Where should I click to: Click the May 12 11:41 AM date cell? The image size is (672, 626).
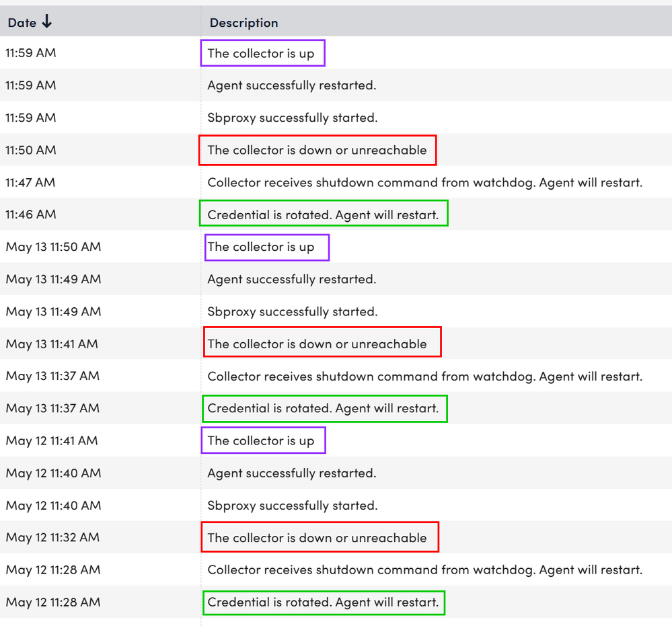point(52,440)
